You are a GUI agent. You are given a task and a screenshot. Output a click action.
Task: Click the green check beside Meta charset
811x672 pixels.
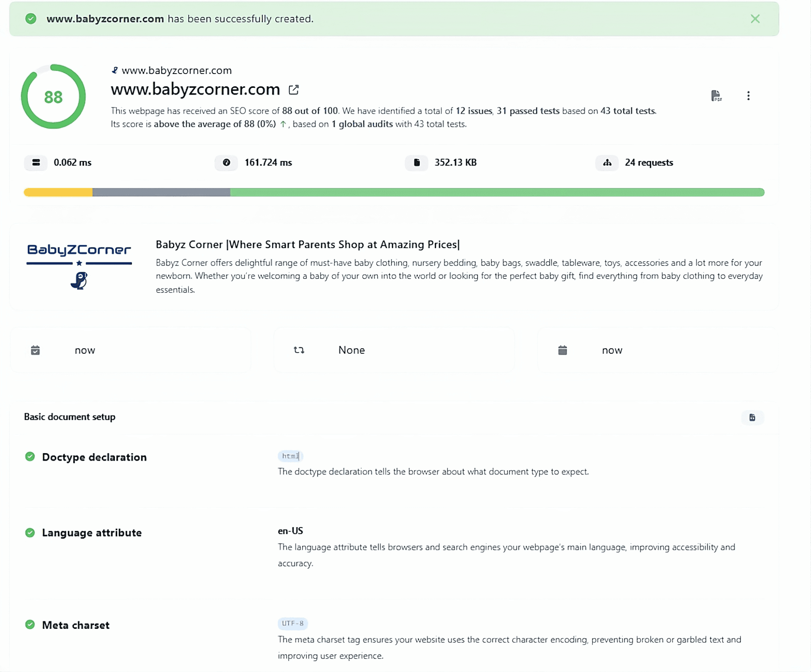(x=30, y=625)
